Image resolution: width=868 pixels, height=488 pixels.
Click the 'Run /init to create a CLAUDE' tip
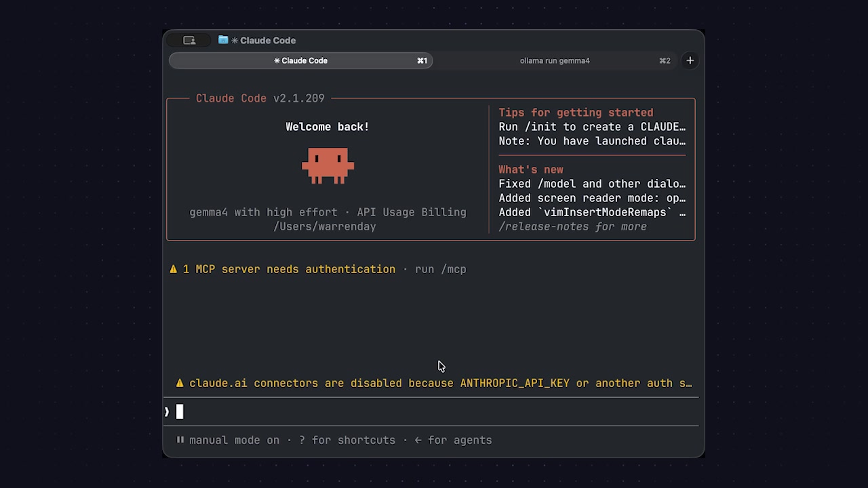tap(592, 127)
